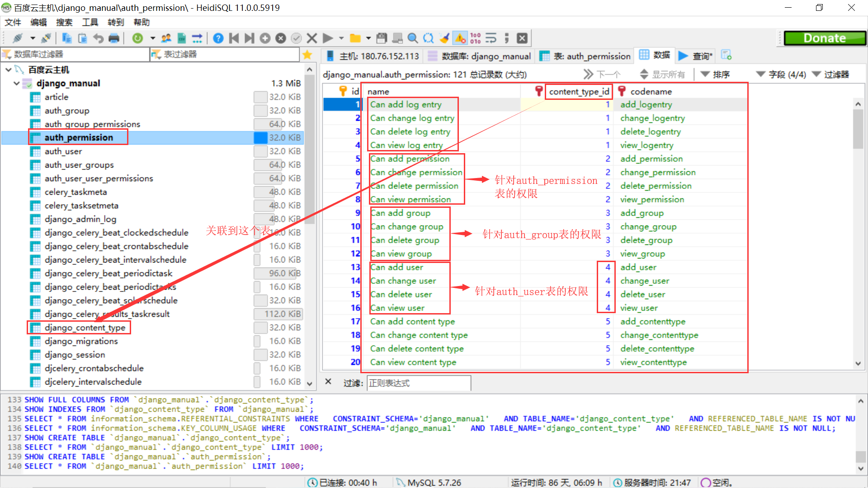Click the 下一个 next button
The width and height of the screenshot is (868, 488).
[602, 75]
